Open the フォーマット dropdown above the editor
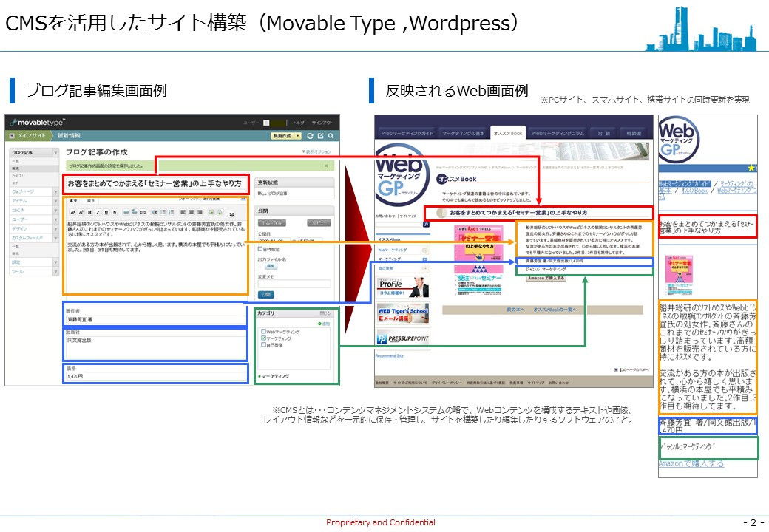The image size is (769, 532). pos(222,199)
